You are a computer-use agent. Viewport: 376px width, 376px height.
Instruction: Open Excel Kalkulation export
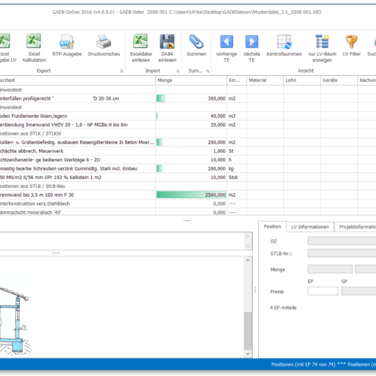click(x=34, y=48)
